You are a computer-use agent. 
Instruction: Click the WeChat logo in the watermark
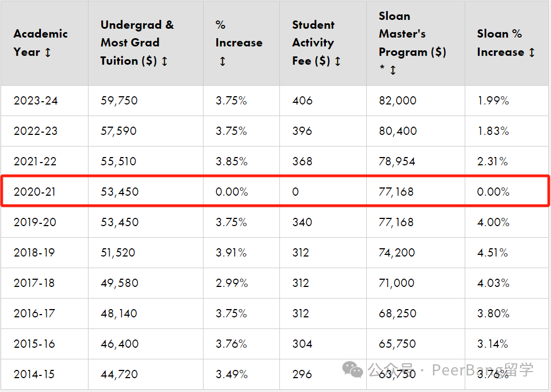352,369
